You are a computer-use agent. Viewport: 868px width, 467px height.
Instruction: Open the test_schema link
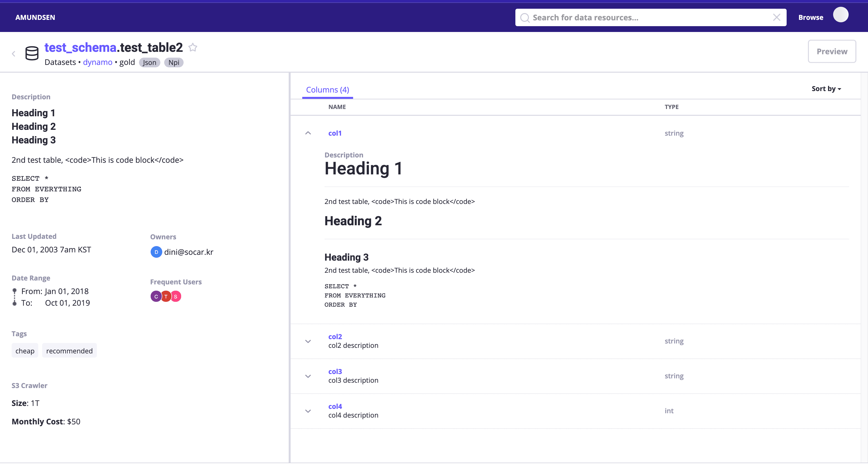(81, 47)
